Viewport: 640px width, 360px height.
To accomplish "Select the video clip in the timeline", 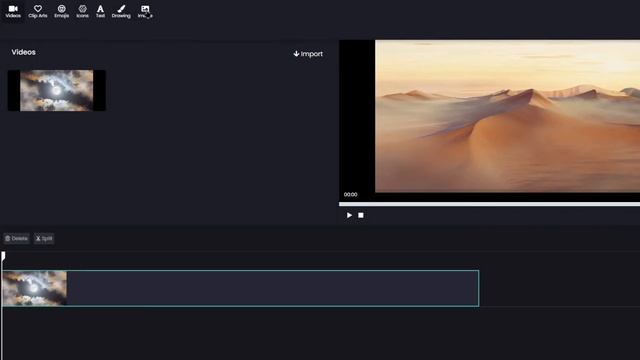I will pos(240,288).
